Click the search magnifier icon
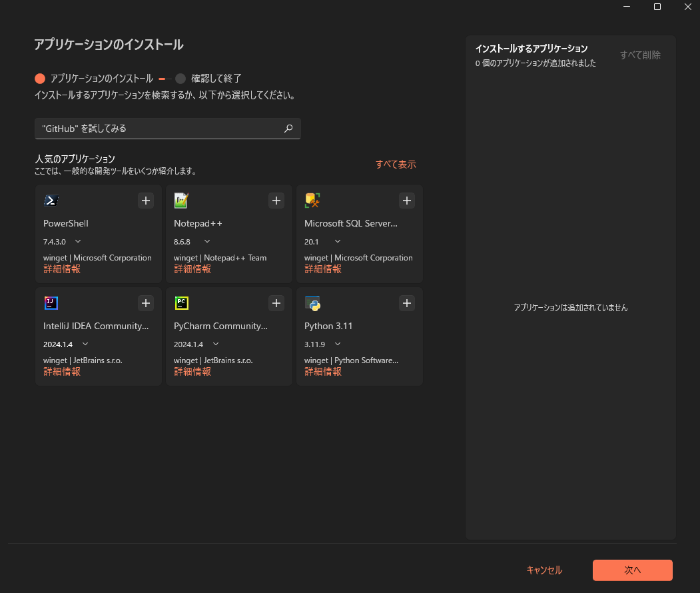The image size is (700, 593). tap(288, 129)
